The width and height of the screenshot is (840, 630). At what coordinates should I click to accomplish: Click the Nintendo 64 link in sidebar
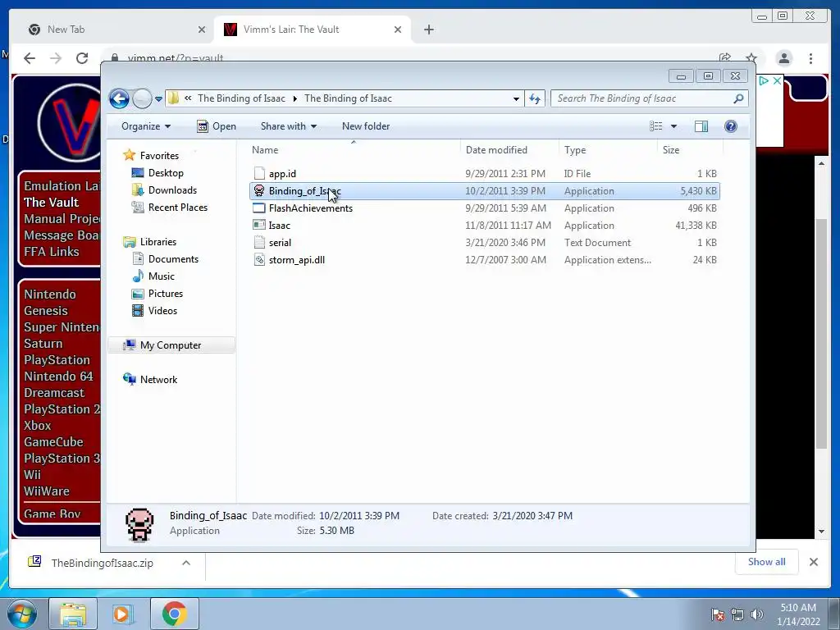coord(58,377)
